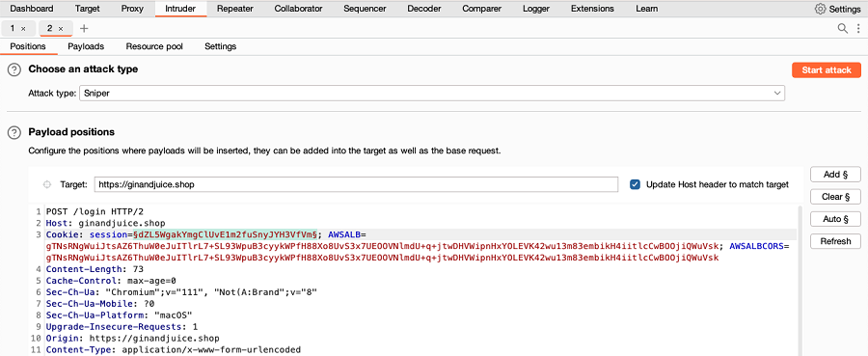Open the three-dot options menu

pos(857,28)
